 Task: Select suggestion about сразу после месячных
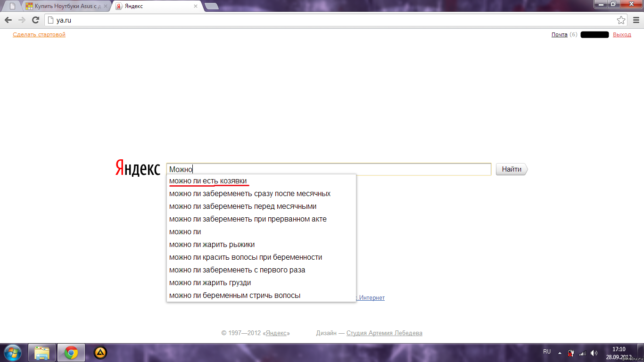click(261, 194)
